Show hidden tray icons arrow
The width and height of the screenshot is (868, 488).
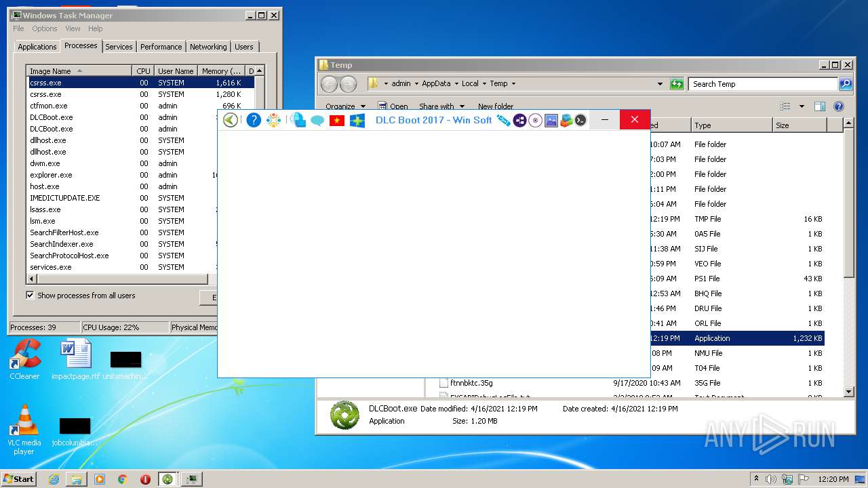(756, 479)
